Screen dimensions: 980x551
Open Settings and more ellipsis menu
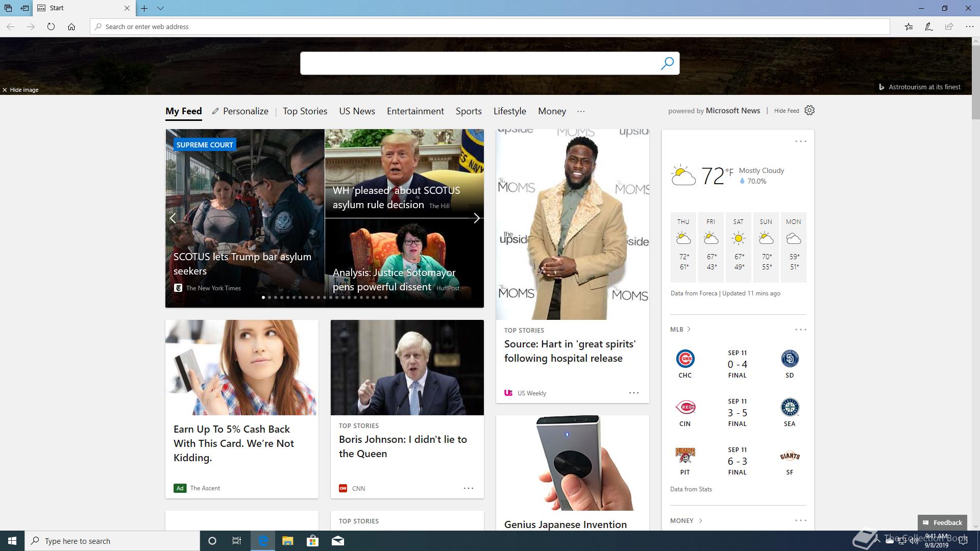tap(969, 27)
